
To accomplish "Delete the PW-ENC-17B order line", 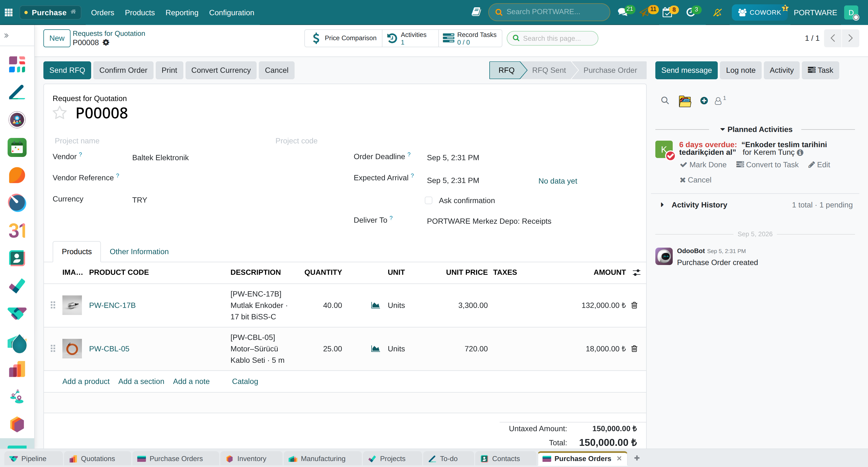I will (634, 305).
